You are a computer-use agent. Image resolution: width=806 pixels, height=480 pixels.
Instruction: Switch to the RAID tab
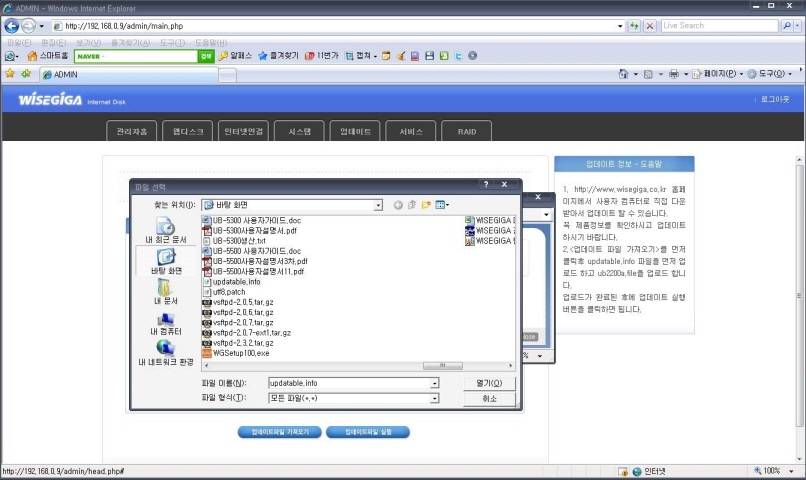point(466,131)
